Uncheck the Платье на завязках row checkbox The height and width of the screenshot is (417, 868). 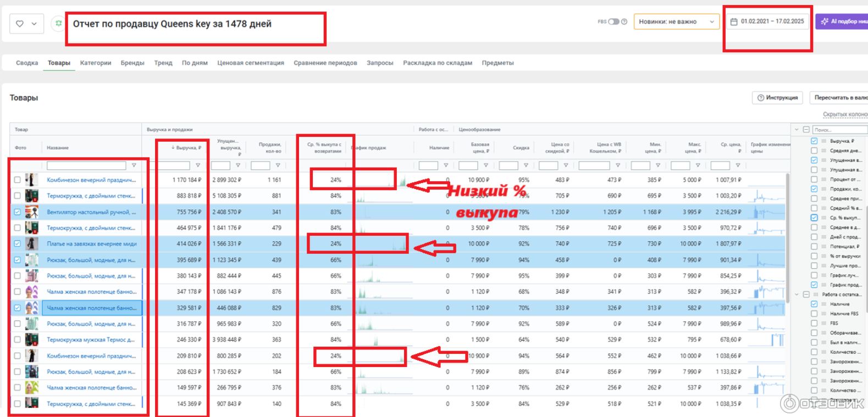(x=17, y=244)
